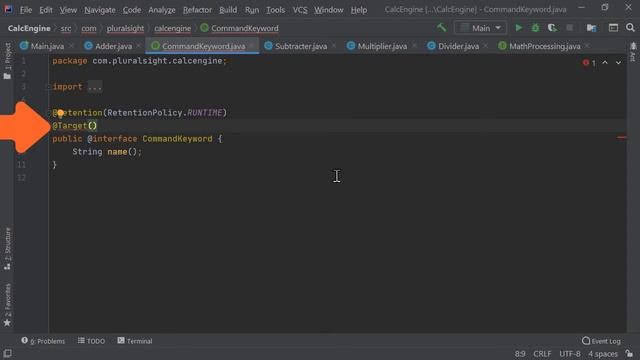Click the Build Project hammer icon
This screenshot has height=360, width=640.
coord(442,28)
